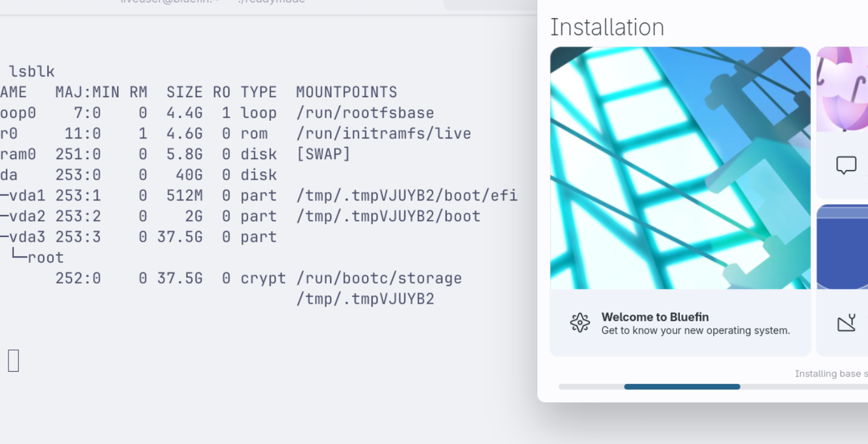Click the /run/bootc/storage mount path
868x444 pixels.
point(379,278)
